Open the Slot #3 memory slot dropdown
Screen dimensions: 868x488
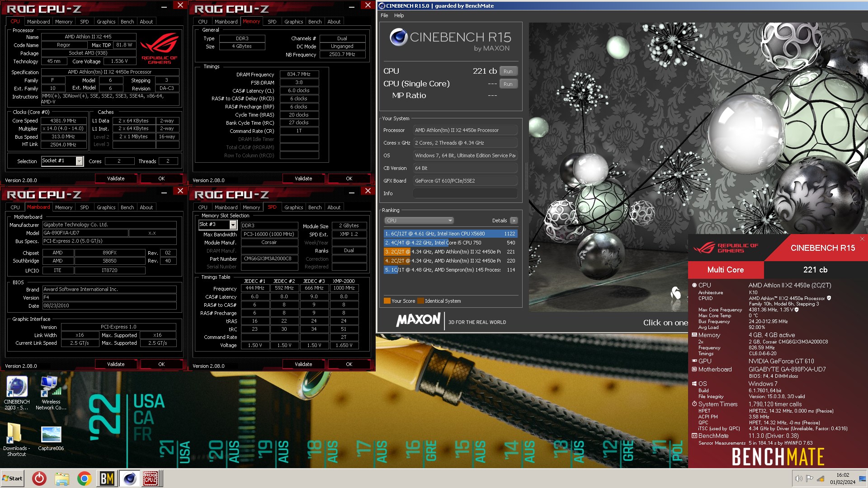click(x=233, y=225)
